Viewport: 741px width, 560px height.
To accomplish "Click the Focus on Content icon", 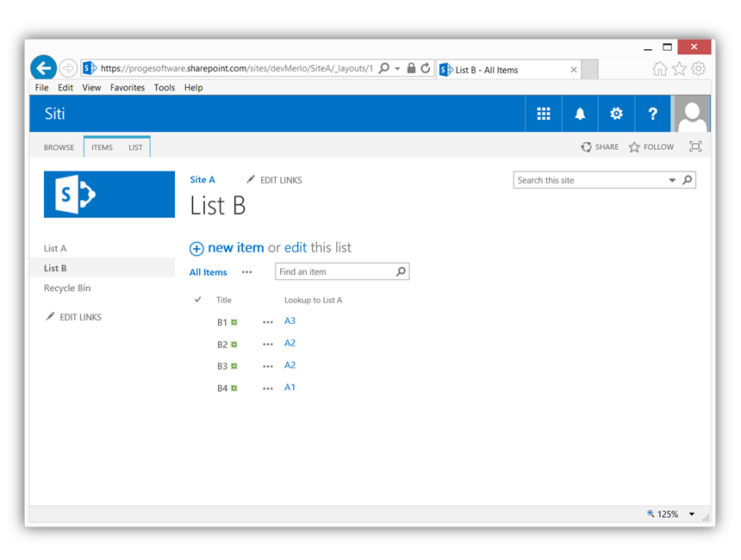I will click(694, 146).
